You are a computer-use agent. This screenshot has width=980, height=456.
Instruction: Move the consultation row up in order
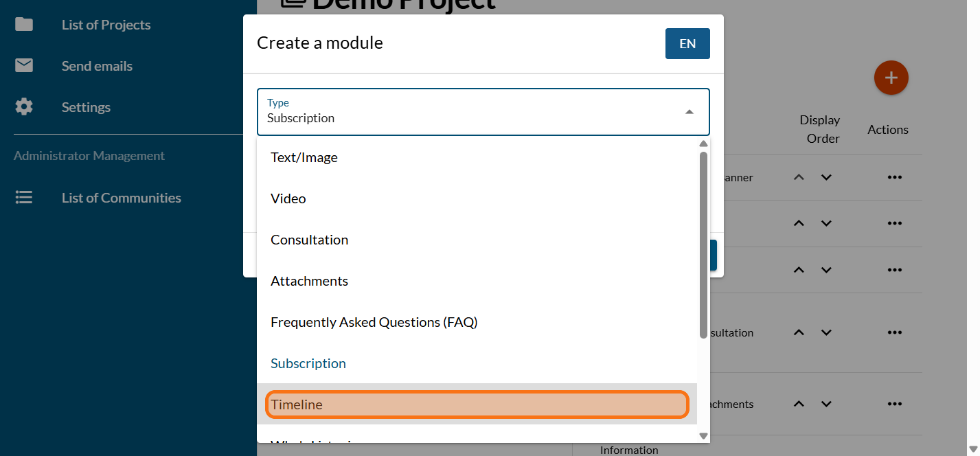pos(798,332)
